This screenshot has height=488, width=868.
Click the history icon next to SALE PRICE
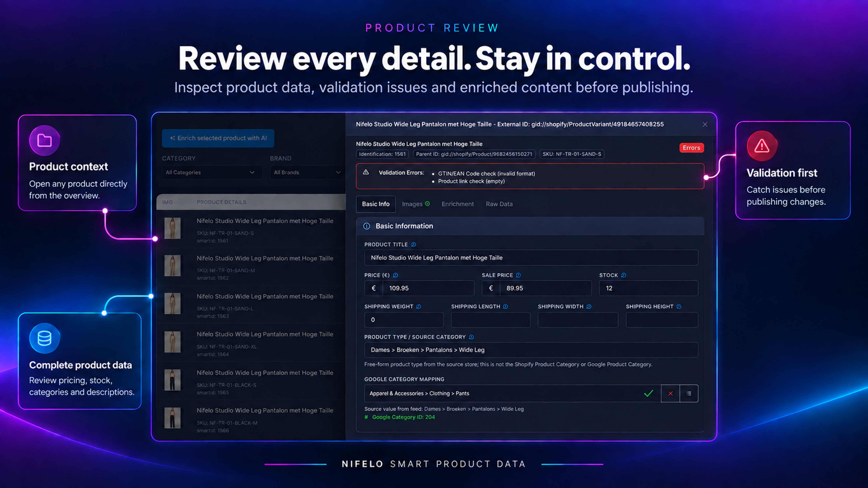[x=519, y=275]
